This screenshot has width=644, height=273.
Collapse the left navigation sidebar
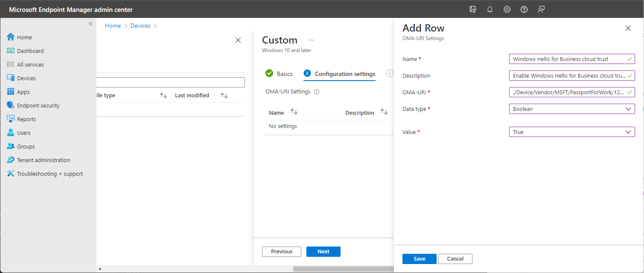click(x=90, y=24)
